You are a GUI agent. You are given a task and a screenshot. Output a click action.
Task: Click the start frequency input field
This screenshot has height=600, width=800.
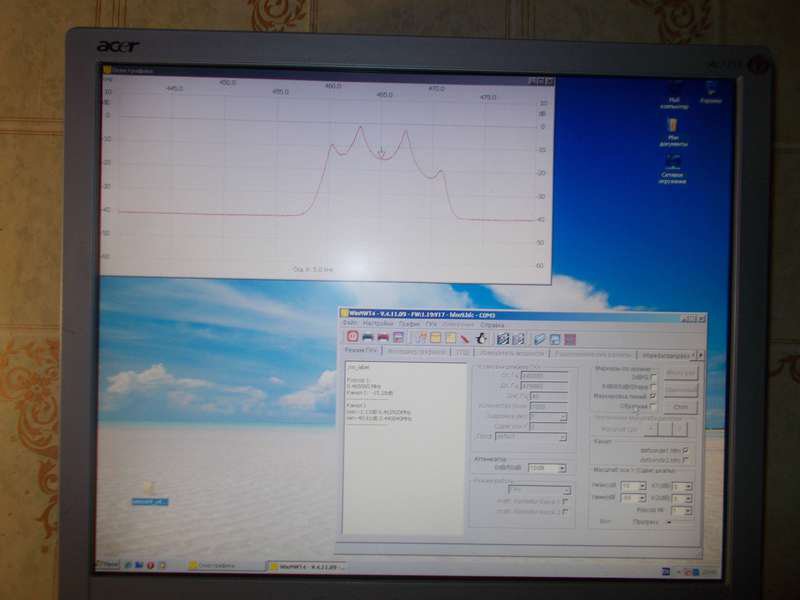pos(544,376)
